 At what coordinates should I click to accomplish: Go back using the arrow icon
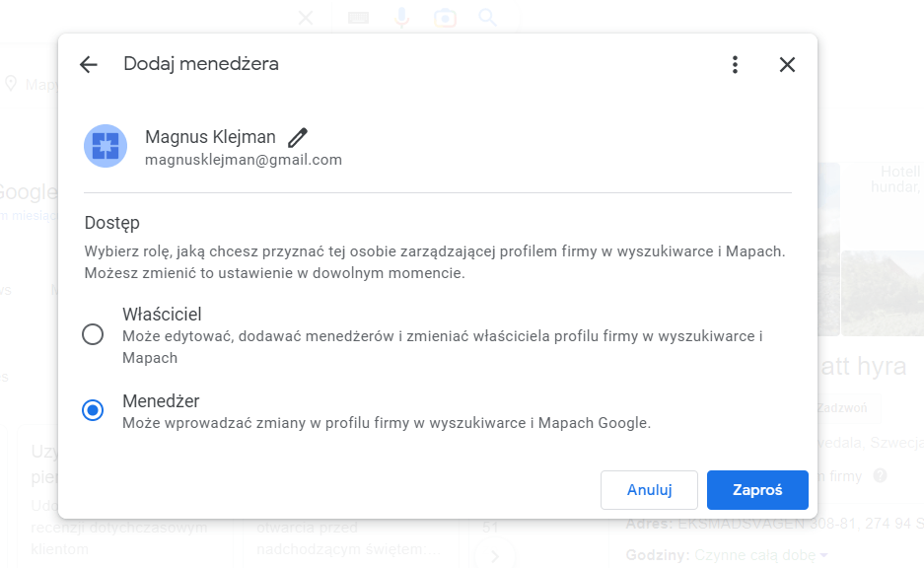tap(89, 64)
